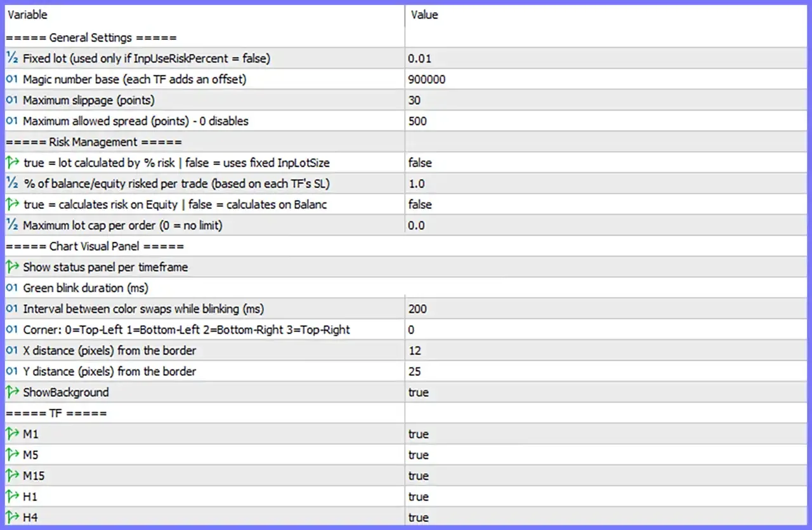This screenshot has width=812, height=530.
Task: Click the integer icon beside Maximum slippage
Action: pyautogui.click(x=12, y=100)
